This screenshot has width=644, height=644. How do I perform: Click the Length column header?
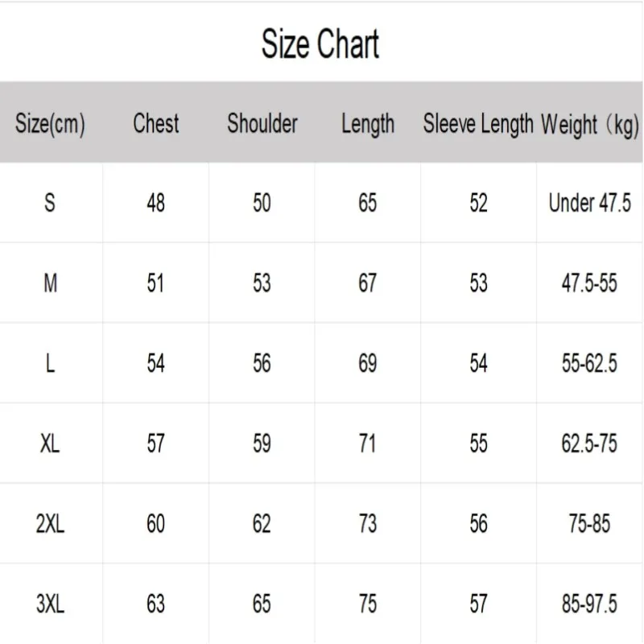point(368,123)
